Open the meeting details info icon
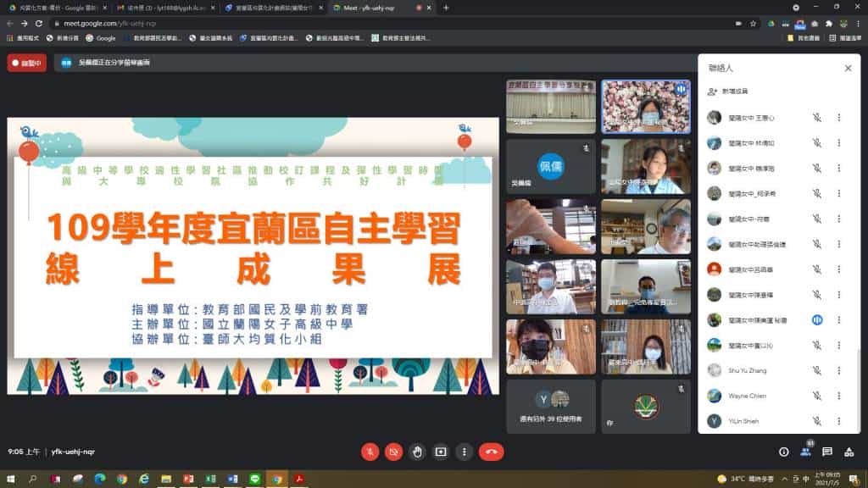 (x=783, y=452)
